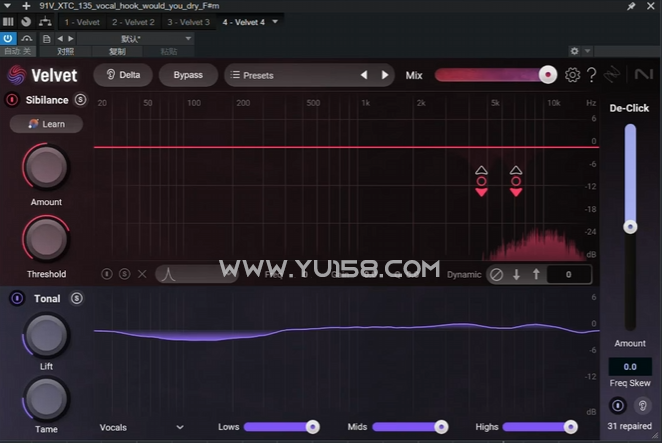The height and width of the screenshot is (443, 662).
Task: Solo the Tonal module
Action: click(76, 298)
